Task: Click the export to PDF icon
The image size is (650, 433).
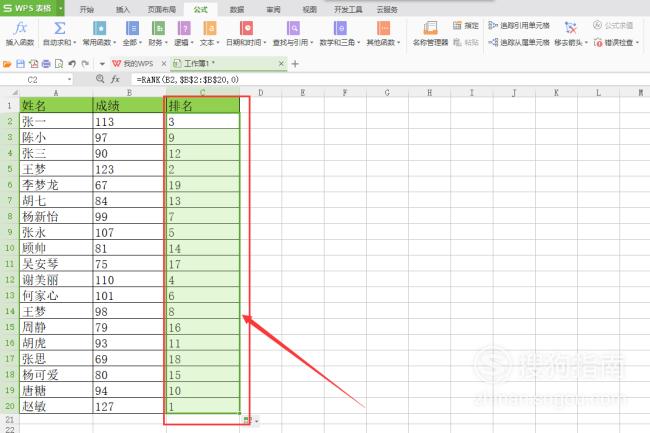Action: [33, 64]
